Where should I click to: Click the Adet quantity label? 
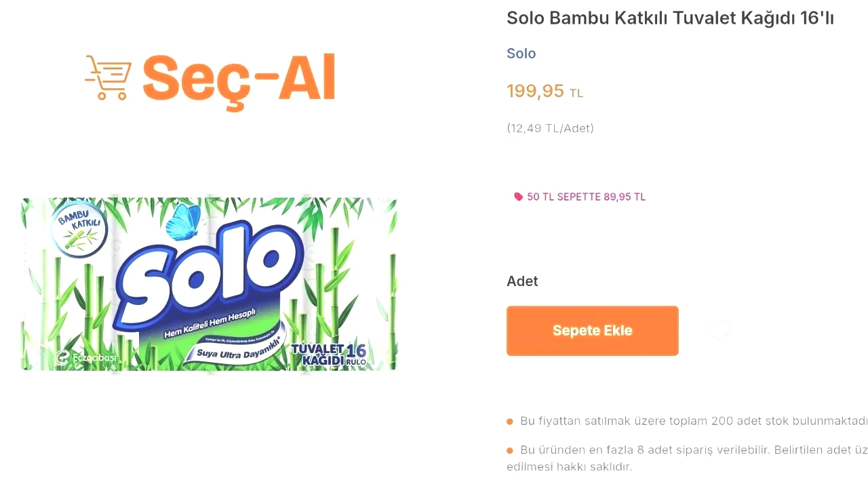click(x=522, y=281)
